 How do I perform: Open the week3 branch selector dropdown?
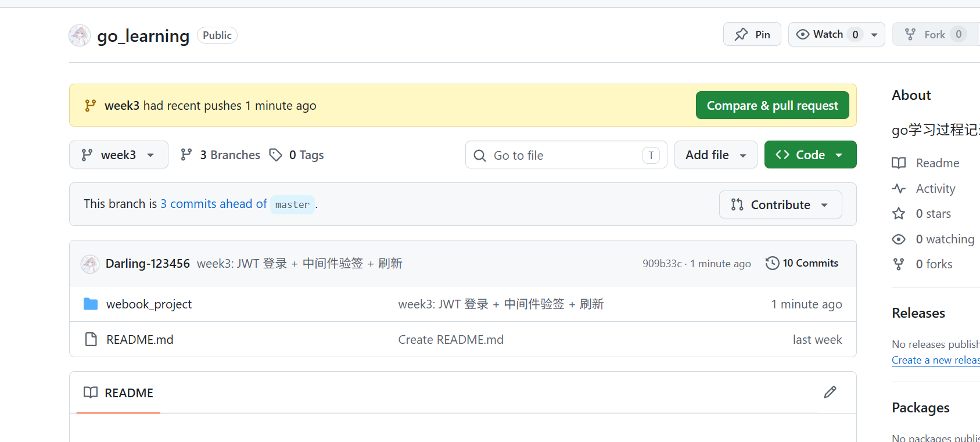pos(119,154)
